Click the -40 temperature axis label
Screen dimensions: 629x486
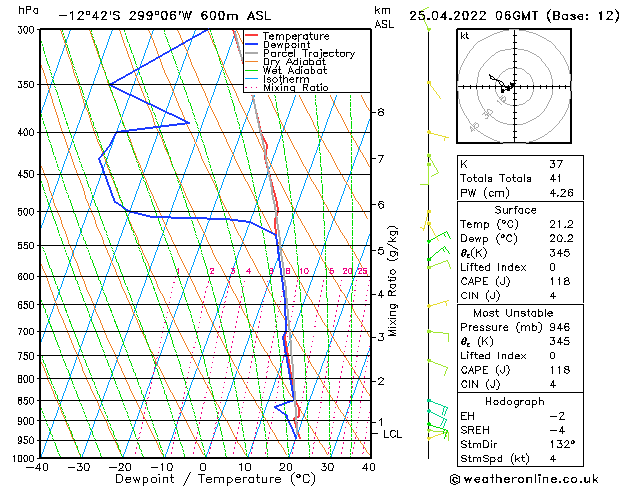tap(37, 467)
